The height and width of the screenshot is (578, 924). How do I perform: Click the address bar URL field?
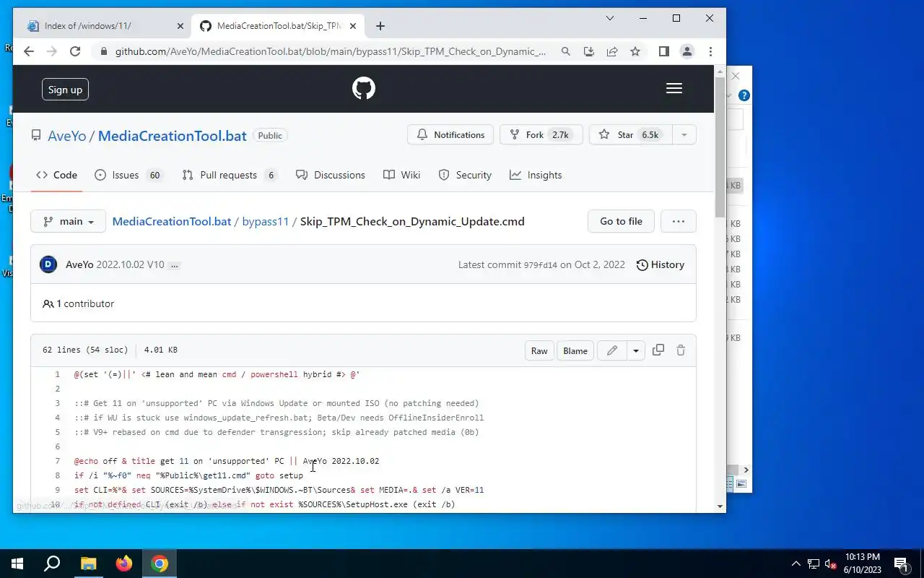pos(331,51)
